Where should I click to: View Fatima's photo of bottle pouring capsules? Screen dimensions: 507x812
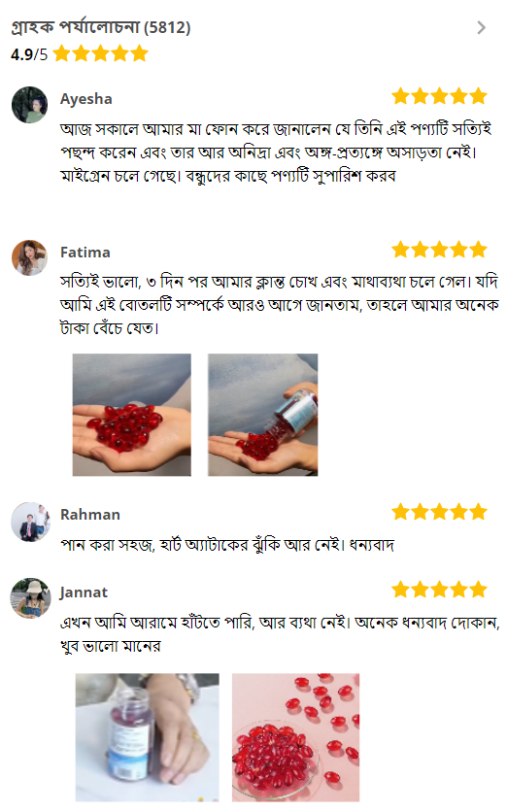(x=262, y=415)
